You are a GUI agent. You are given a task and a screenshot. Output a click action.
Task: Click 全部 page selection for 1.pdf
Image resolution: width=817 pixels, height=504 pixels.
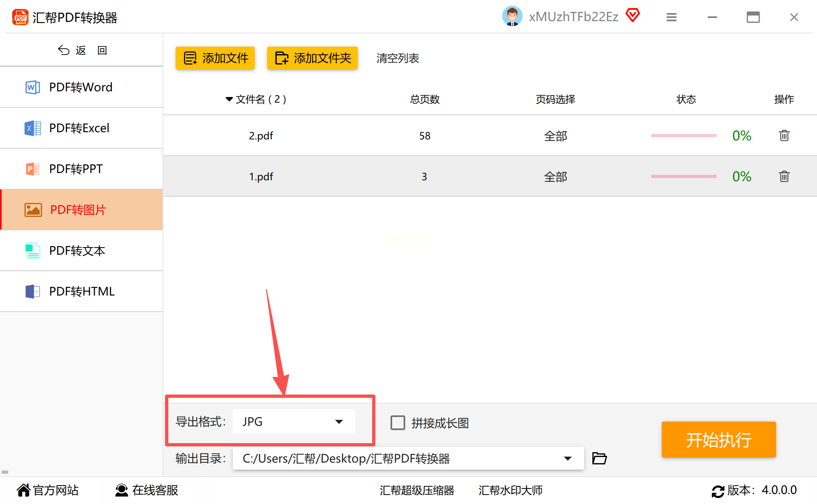click(555, 176)
